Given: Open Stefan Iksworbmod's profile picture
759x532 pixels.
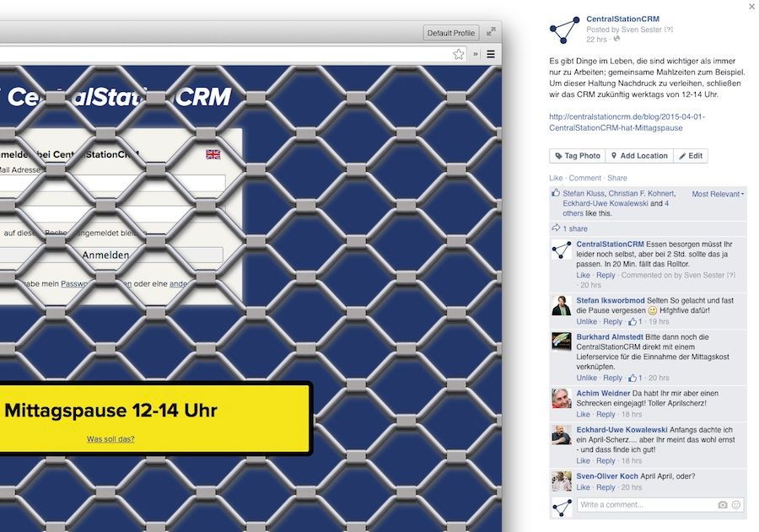Looking at the screenshot, I should point(562,305).
